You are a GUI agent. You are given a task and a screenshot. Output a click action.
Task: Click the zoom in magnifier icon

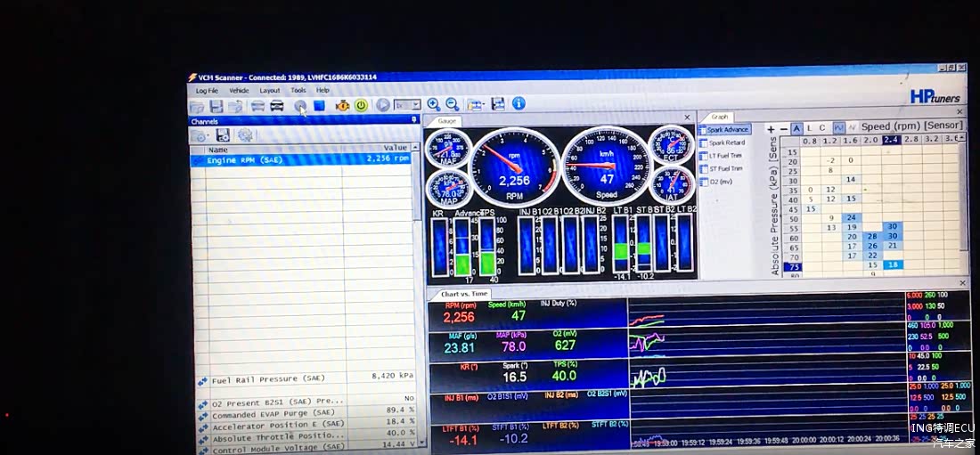tap(434, 104)
